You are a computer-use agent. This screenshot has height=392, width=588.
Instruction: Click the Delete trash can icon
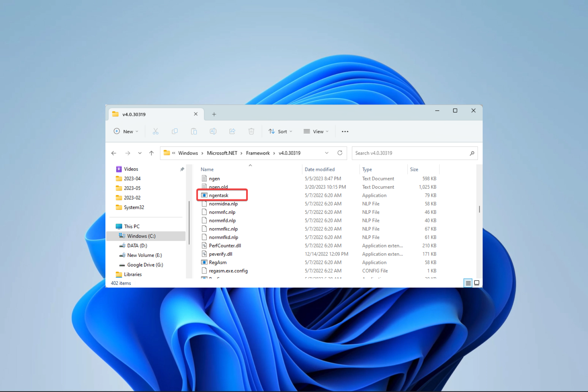tap(251, 131)
